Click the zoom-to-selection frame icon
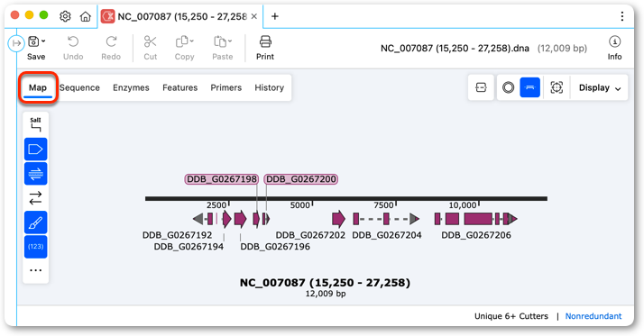 tap(557, 87)
